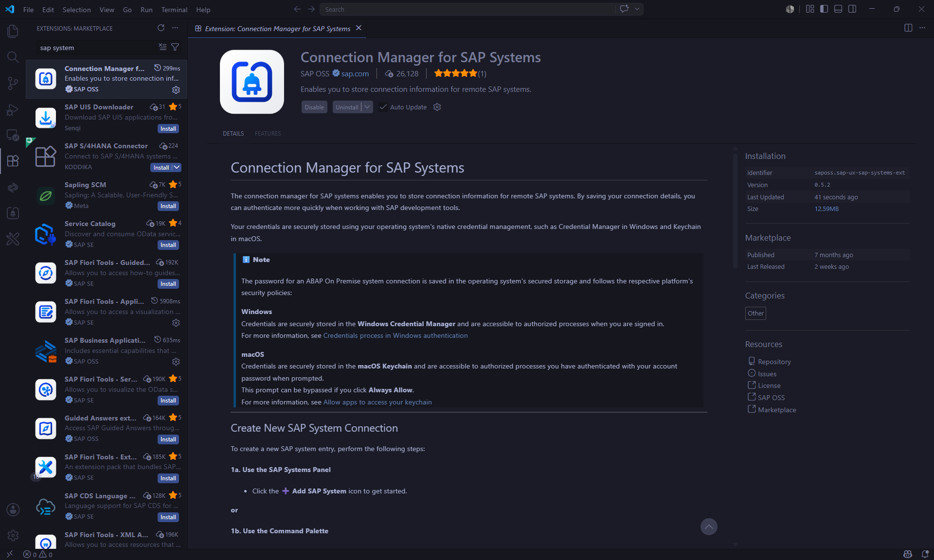Open the Accounts menu icon

pyautogui.click(x=13, y=509)
